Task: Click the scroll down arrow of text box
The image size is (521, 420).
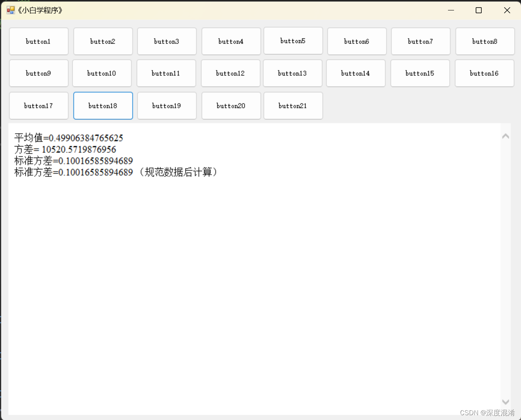Action: 506,402
